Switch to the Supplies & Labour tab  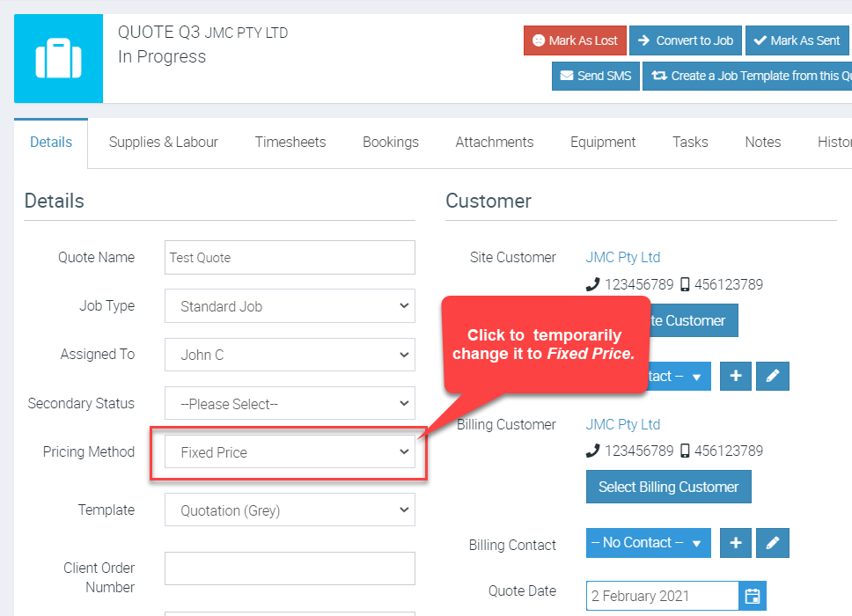[x=163, y=142]
